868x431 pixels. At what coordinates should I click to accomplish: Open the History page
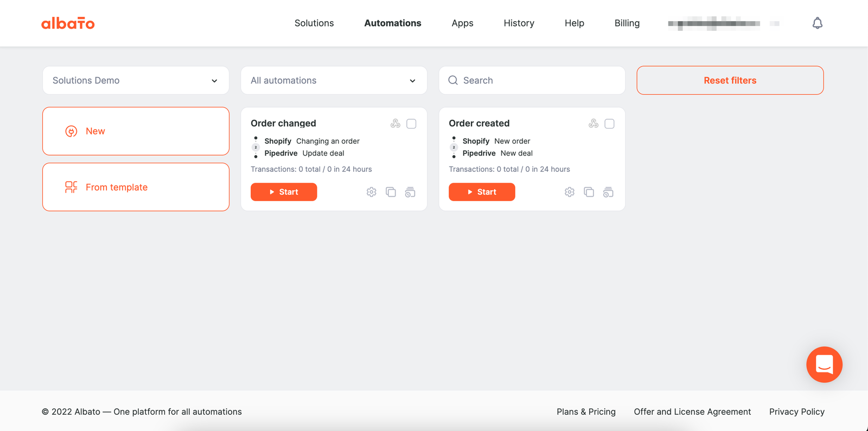tap(519, 23)
